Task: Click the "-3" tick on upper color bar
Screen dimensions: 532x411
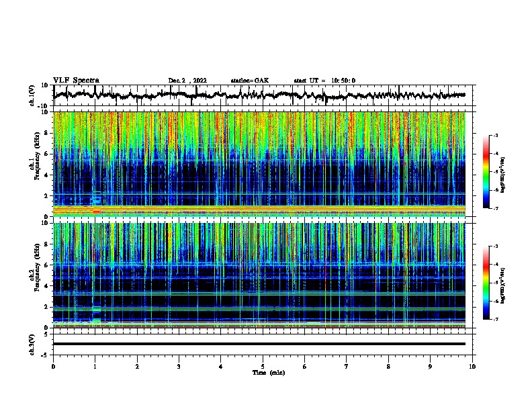Action: click(495, 135)
